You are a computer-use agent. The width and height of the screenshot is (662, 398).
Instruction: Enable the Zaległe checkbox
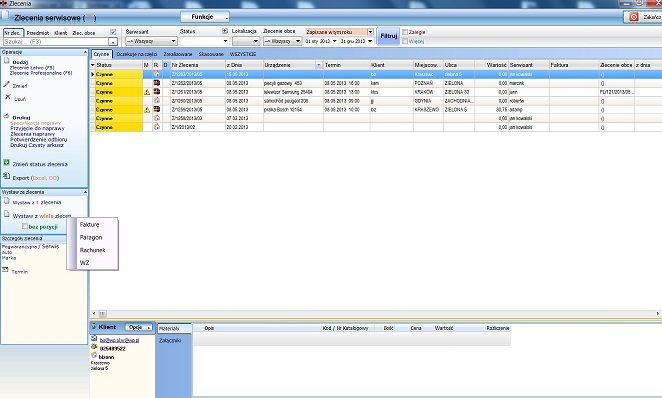(405, 32)
